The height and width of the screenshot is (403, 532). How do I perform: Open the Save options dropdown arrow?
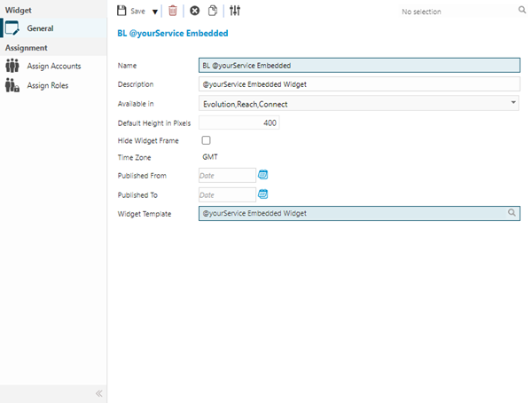pyautogui.click(x=155, y=12)
